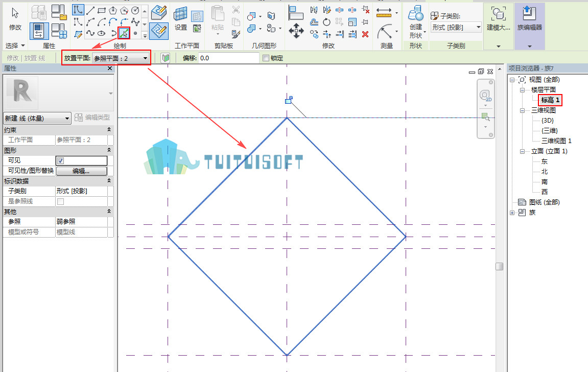Screen dimensions: 588x372
Task: Select the Ellipse draw tool
Action: [101, 33]
